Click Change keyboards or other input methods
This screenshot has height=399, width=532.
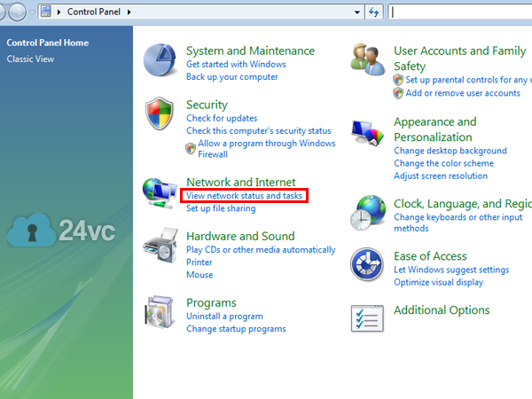coord(458,223)
